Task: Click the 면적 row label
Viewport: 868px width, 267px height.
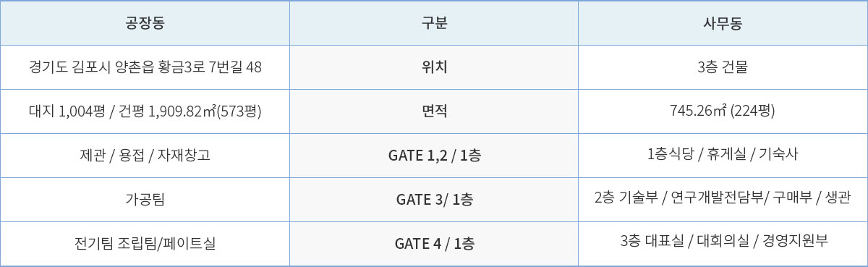Action: tap(434, 111)
